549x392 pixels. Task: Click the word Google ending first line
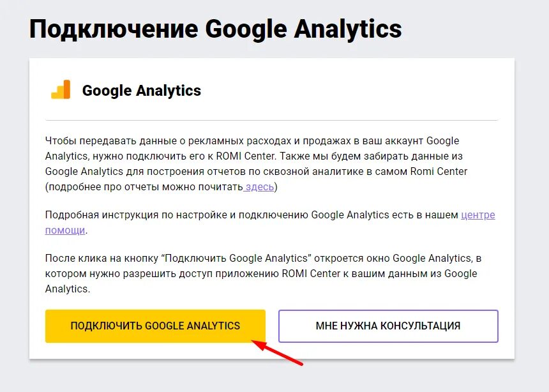click(x=442, y=141)
